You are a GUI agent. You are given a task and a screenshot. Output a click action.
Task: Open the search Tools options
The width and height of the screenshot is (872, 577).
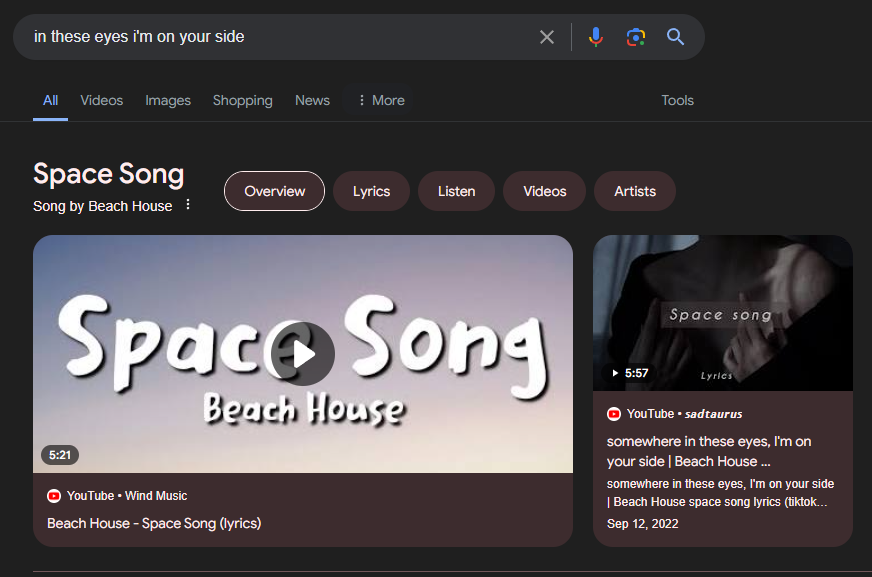point(677,101)
